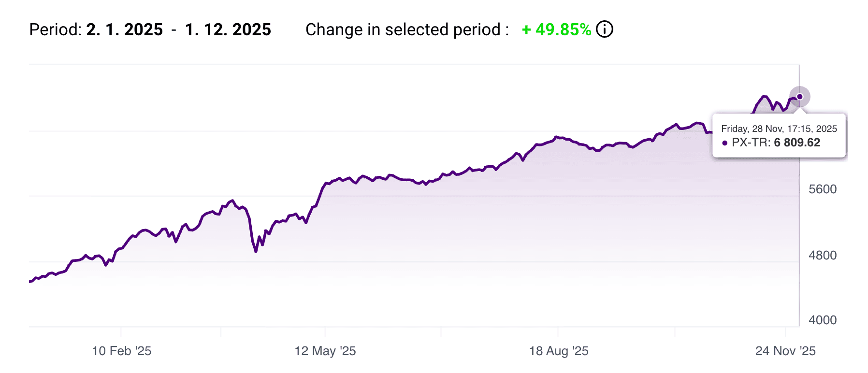Click the 4000 y-axis label
This screenshot has width=868, height=373.
[x=823, y=320]
